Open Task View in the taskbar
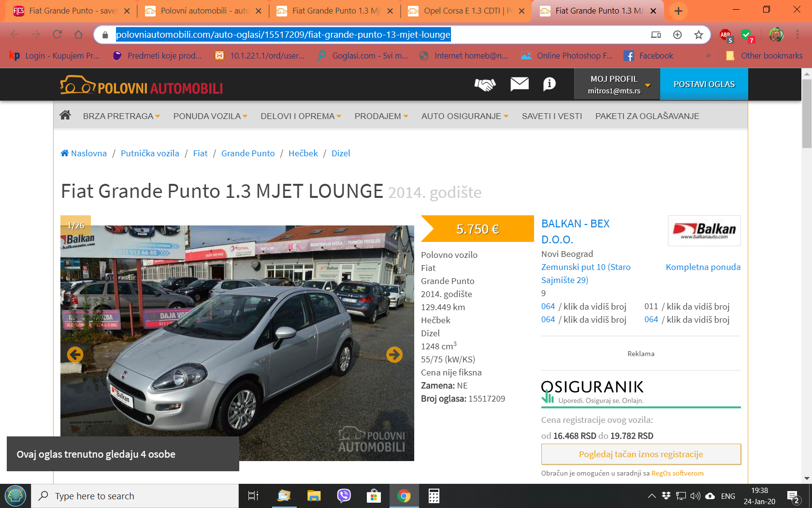812x508 pixels. 253,496
